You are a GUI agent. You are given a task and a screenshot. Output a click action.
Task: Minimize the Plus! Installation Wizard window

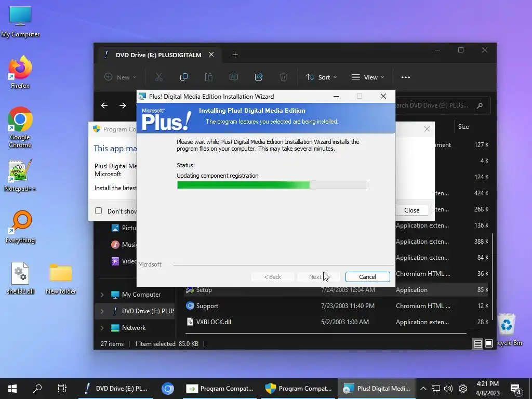[x=336, y=96]
